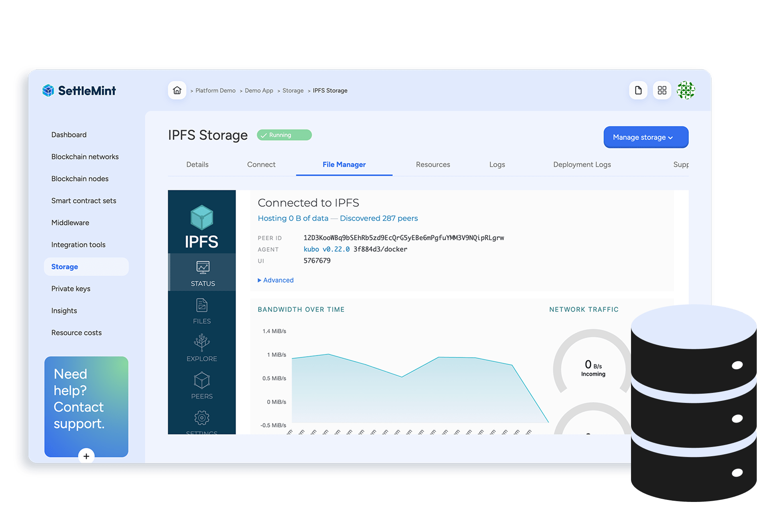Switch to the Details tab
The width and height of the screenshot is (757, 532).
tap(197, 164)
